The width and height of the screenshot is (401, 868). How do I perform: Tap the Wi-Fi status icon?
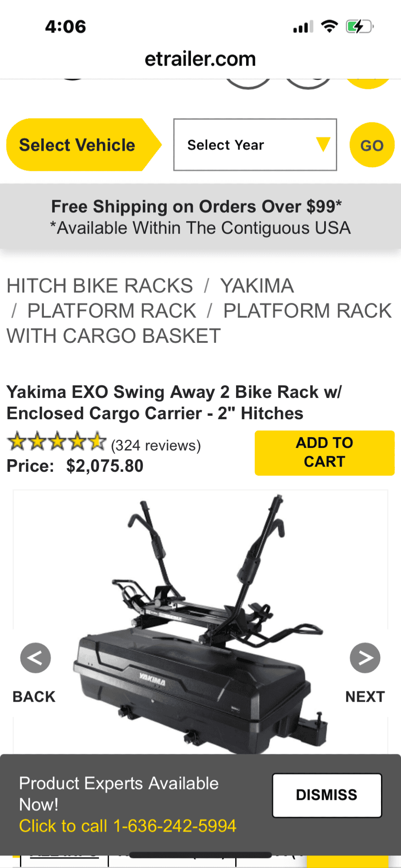coord(329,26)
